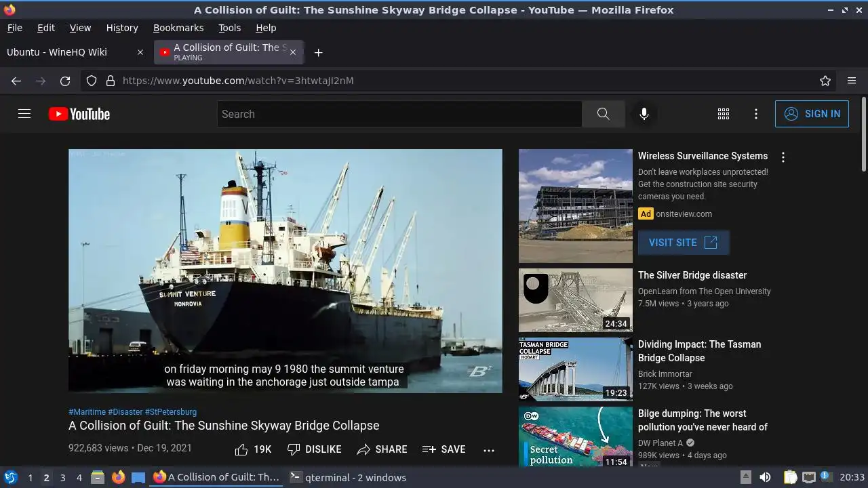
Task: Click the page vertical scrollbar
Action: (863, 134)
